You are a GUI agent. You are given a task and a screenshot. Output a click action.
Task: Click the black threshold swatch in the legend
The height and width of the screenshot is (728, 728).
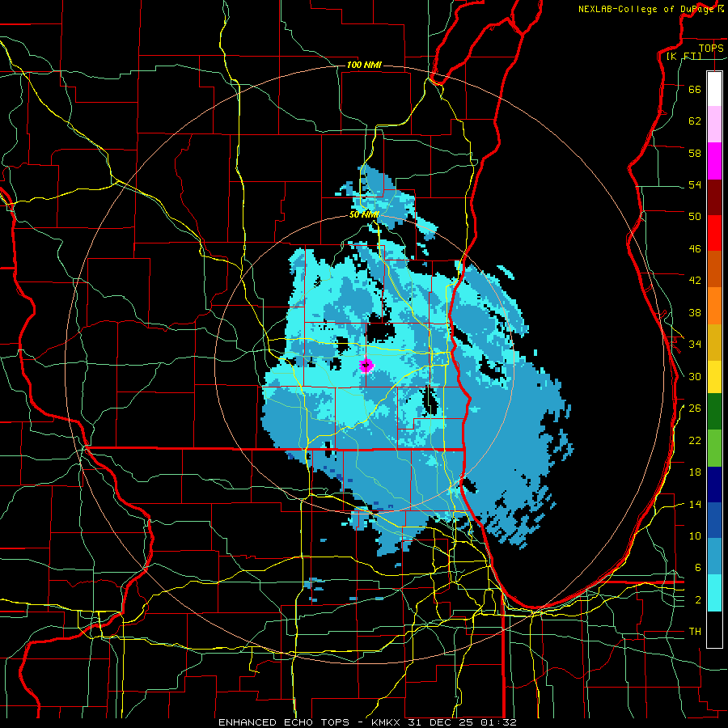click(x=714, y=629)
